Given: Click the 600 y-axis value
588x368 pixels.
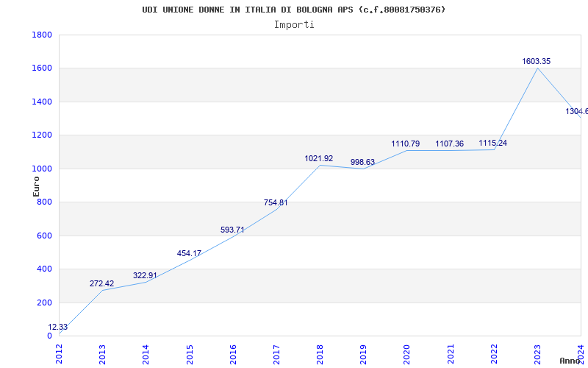Looking at the screenshot, I should click(x=45, y=236).
